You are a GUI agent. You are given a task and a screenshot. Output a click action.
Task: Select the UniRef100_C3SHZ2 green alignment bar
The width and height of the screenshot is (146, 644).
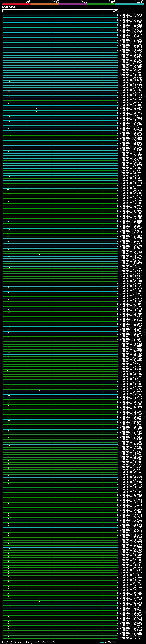point(60,638)
